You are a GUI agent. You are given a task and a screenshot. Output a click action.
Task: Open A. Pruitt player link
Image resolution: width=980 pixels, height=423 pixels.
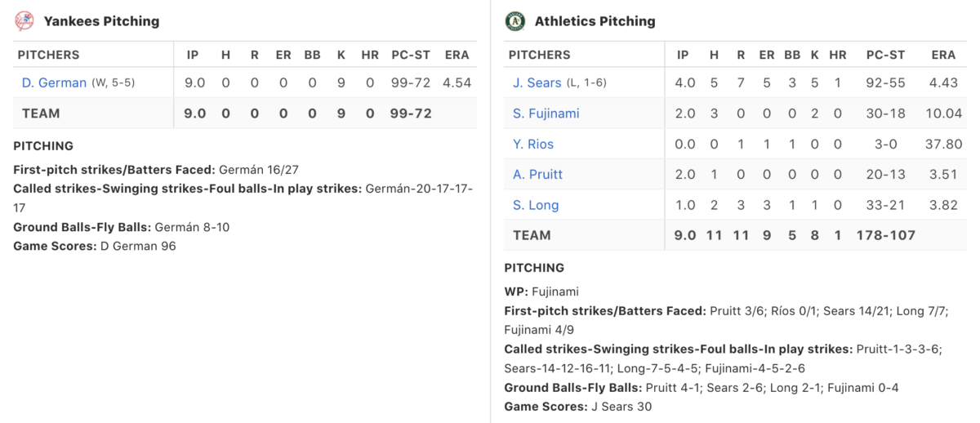(x=537, y=174)
